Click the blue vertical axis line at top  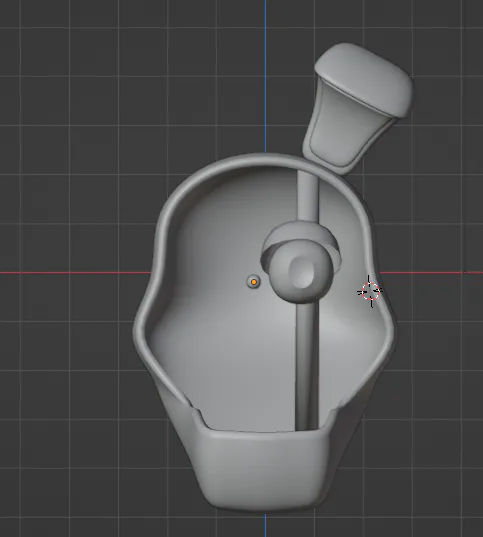265,76
